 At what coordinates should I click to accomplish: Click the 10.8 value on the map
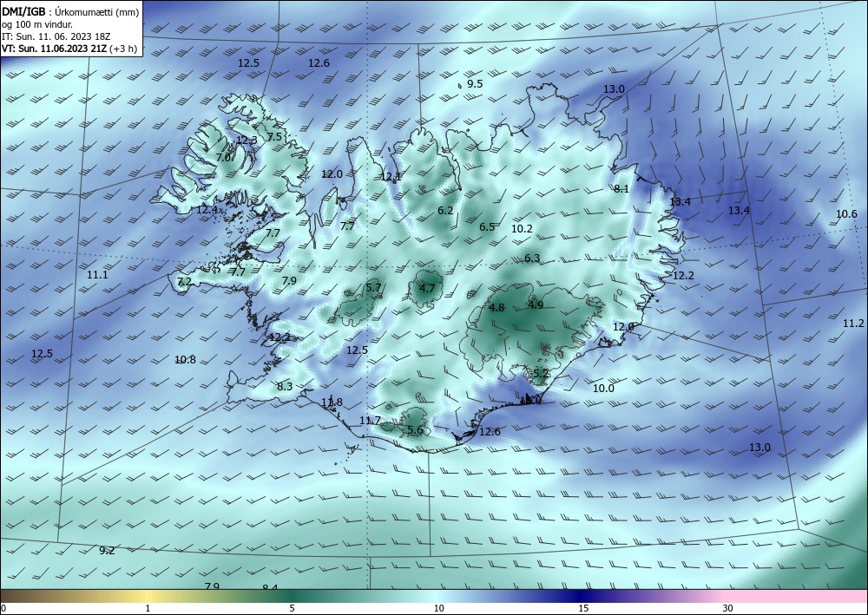[185, 359]
